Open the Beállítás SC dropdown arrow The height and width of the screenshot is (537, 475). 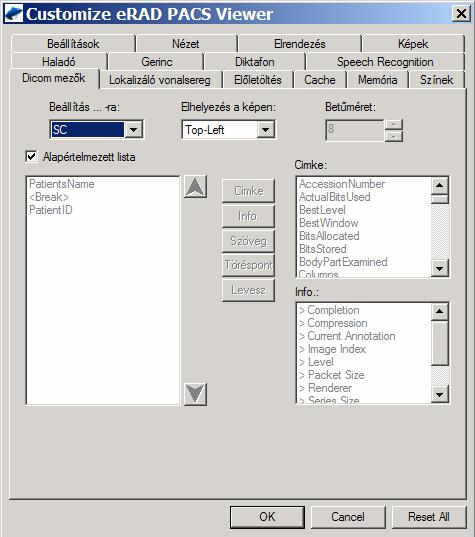(134, 129)
